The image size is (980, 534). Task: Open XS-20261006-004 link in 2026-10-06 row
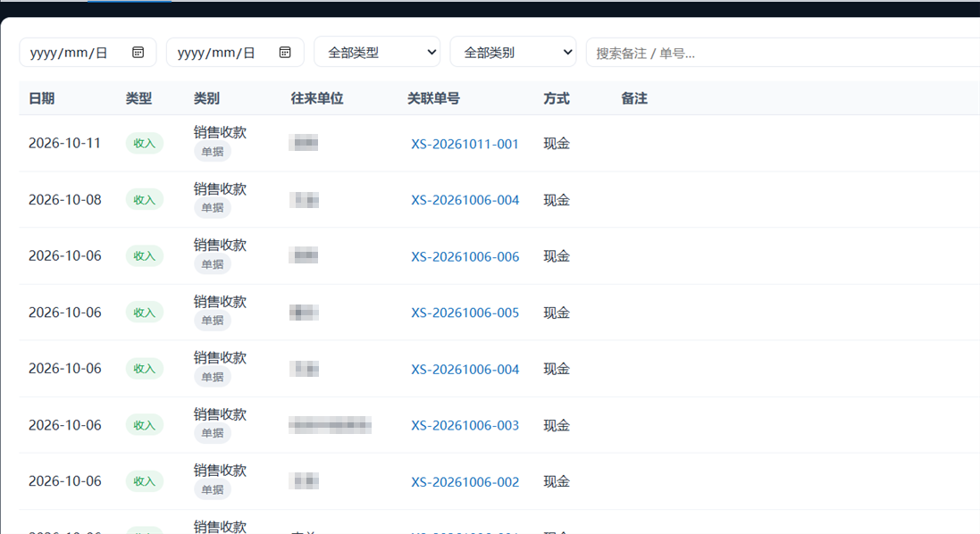coord(465,369)
